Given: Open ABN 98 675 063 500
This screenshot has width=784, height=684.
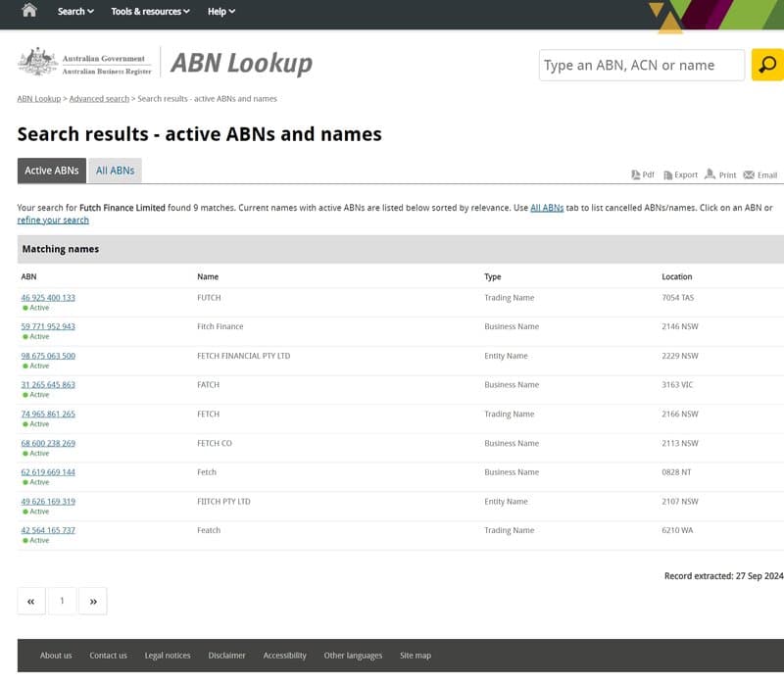Looking at the screenshot, I should pyautogui.click(x=48, y=356).
